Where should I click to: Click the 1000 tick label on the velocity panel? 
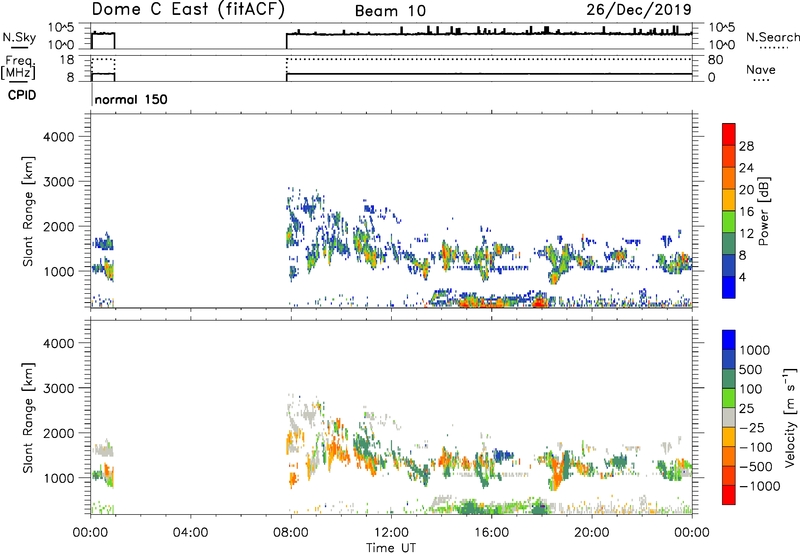(59, 478)
